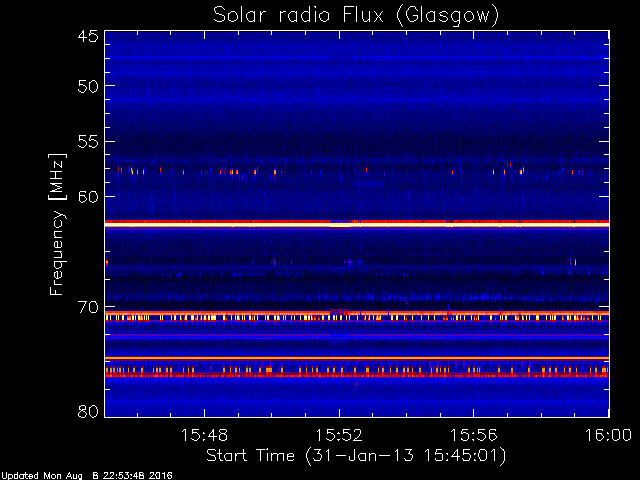Click the 15:48 time tick label
Image resolution: width=640 pixels, height=480 pixels.
point(204,435)
